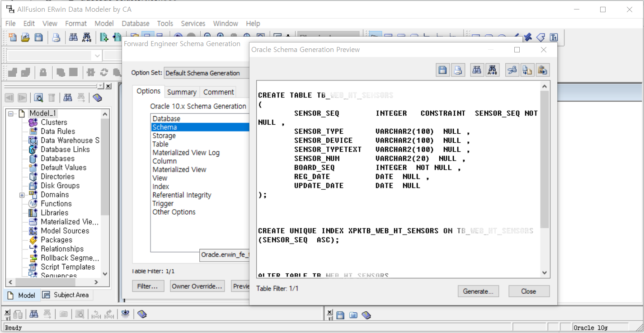Open the Services menu
Screen dimensions: 644x333
coord(193,23)
